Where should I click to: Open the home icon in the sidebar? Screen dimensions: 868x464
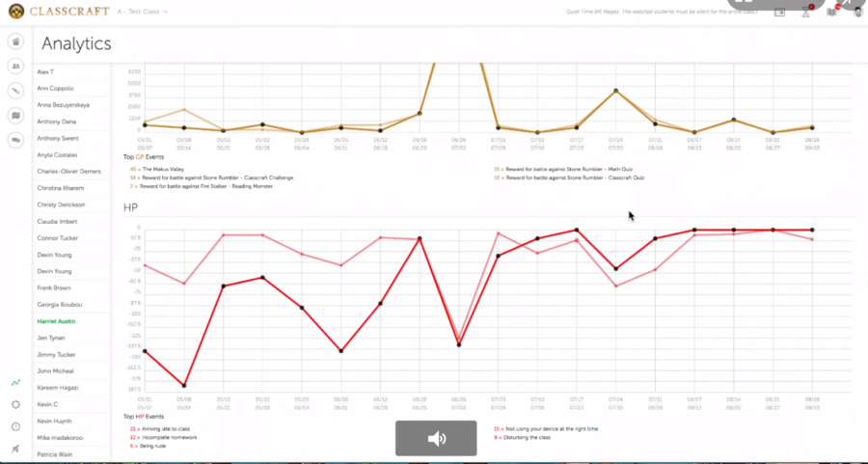tap(16, 41)
